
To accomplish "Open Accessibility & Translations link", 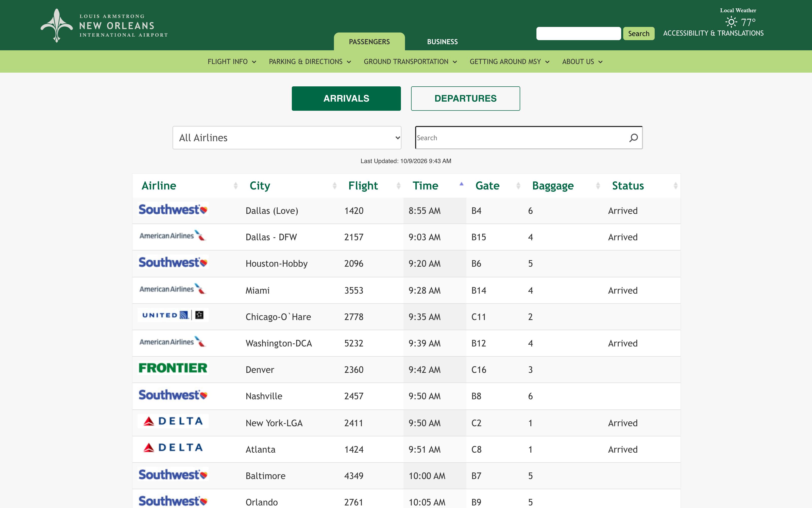I will 713,33.
